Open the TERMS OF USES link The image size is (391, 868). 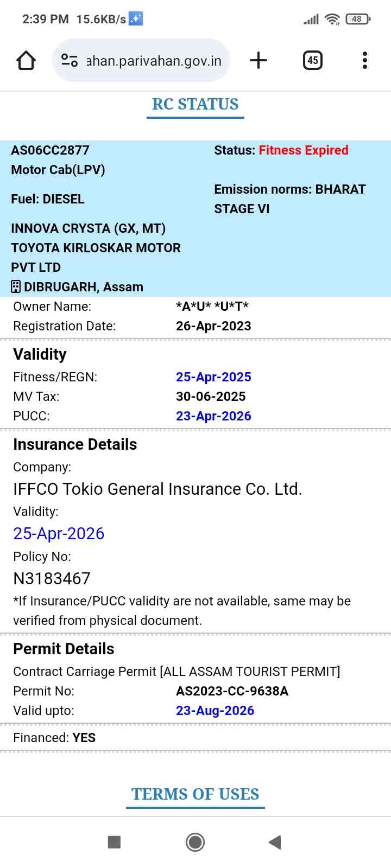click(x=195, y=794)
